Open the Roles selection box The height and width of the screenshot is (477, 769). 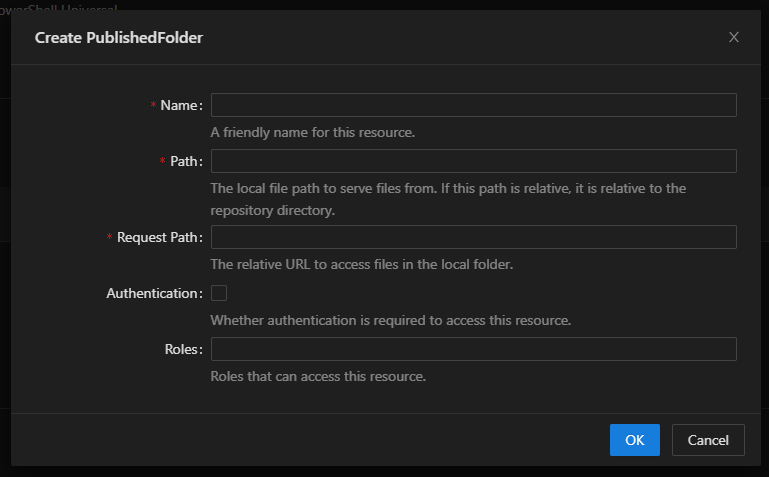coord(473,349)
